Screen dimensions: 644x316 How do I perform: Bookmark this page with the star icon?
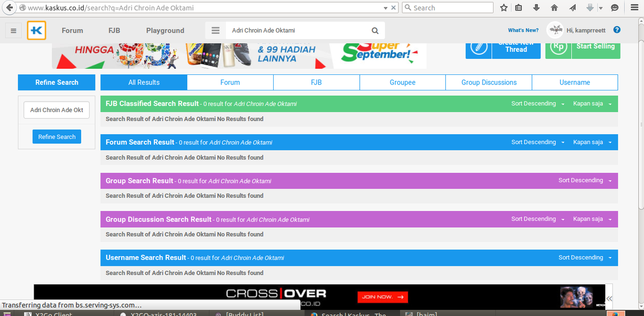pyautogui.click(x=504, y=8)
